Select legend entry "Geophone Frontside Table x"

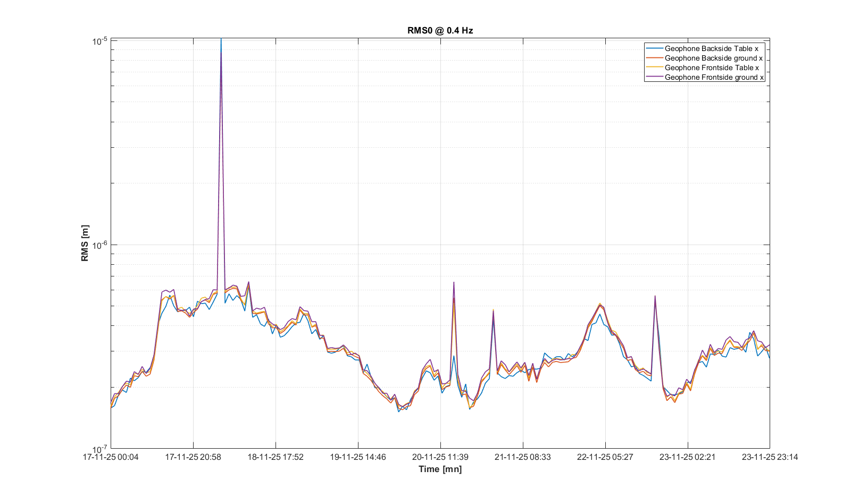(x=712, y=68)
